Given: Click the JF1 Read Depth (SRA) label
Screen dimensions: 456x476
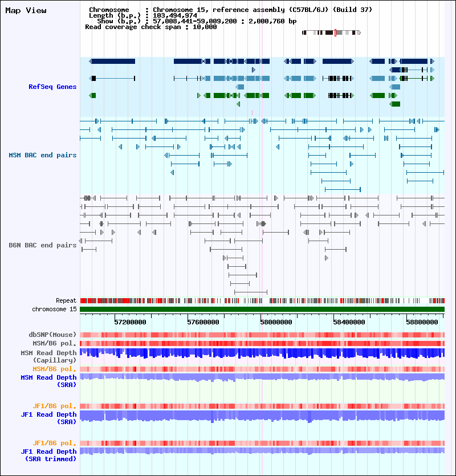Looking at the screenshot, I should 48,418.
